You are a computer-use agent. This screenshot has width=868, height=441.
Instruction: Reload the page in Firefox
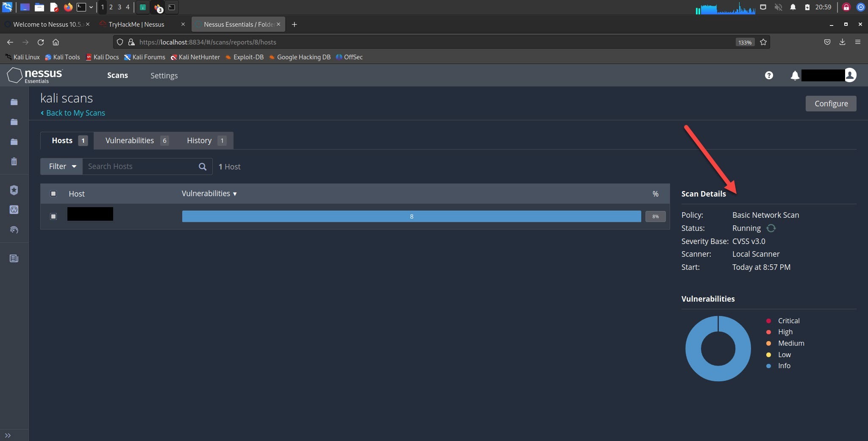coord(41,42)
